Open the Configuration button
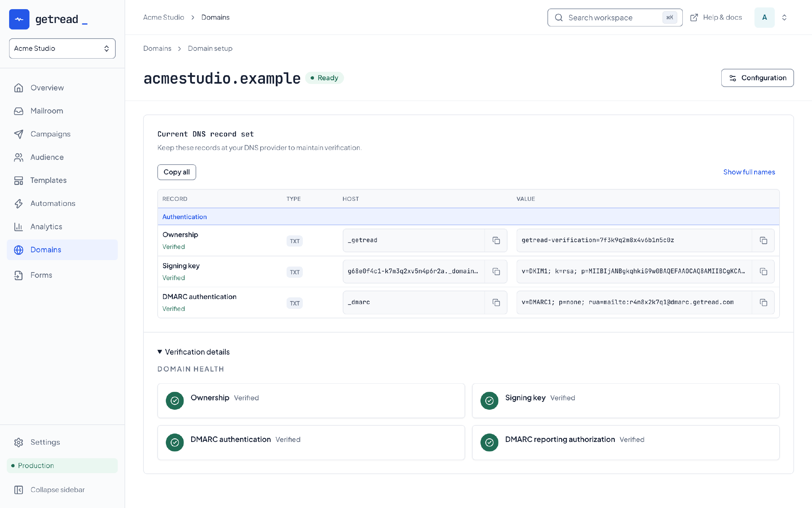 (757, 78)
